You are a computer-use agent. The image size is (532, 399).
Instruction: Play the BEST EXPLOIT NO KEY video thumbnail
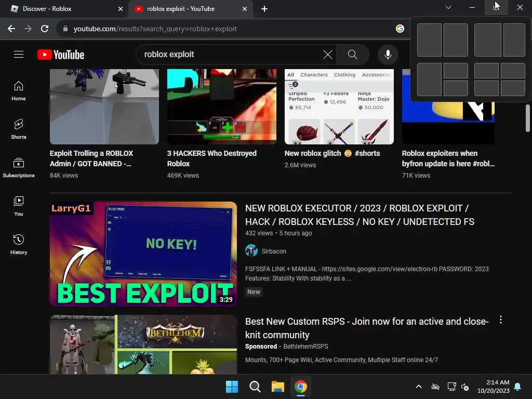(x=143, y=254)
